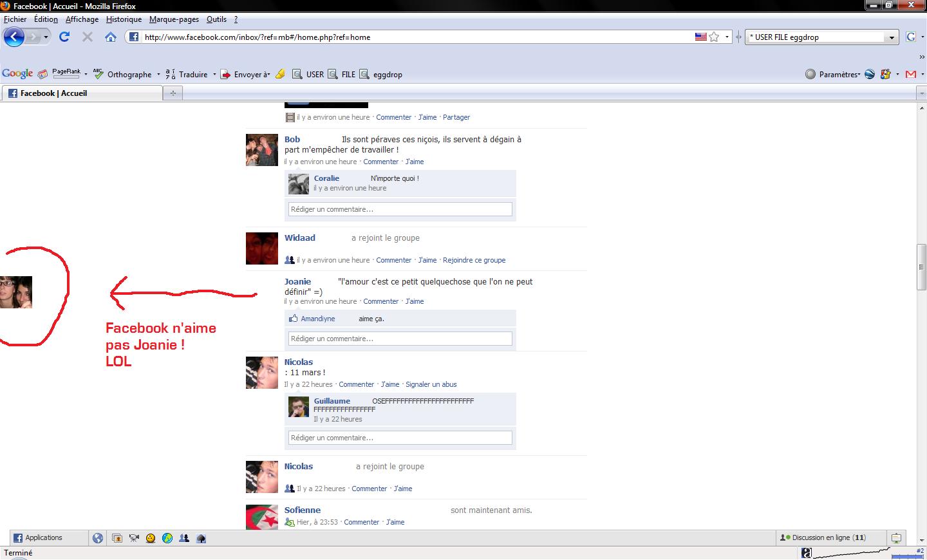The image size is (927, 560).
Task: Open Amandiyne's profile link
Action: click(318, 319)
